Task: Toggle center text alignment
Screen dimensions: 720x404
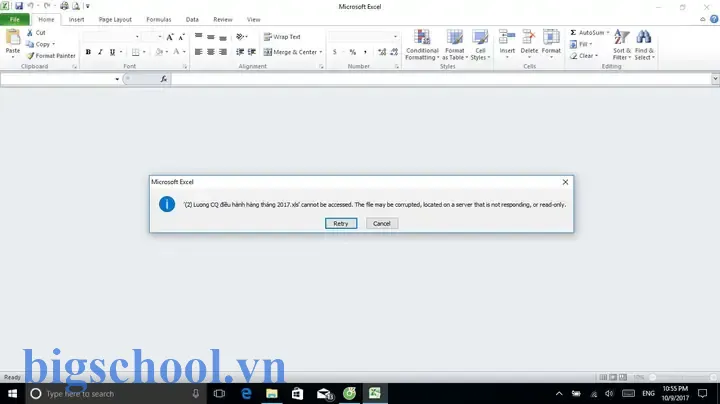Action: point(211,52)
